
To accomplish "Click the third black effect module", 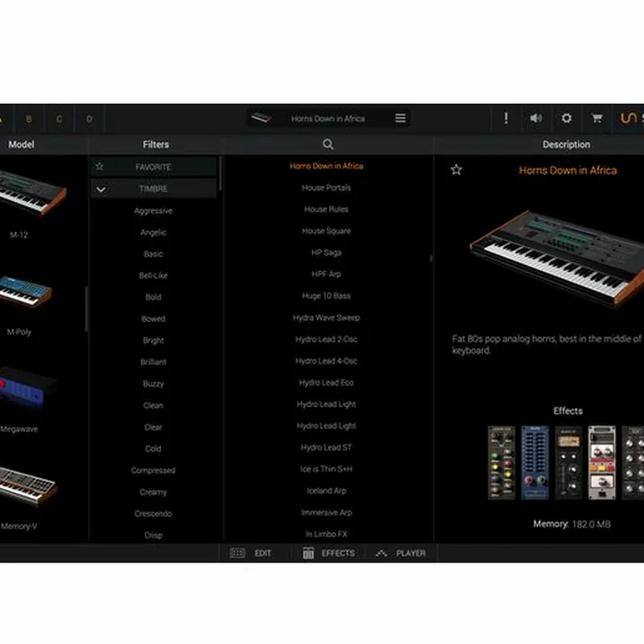I will click(569, 462).
